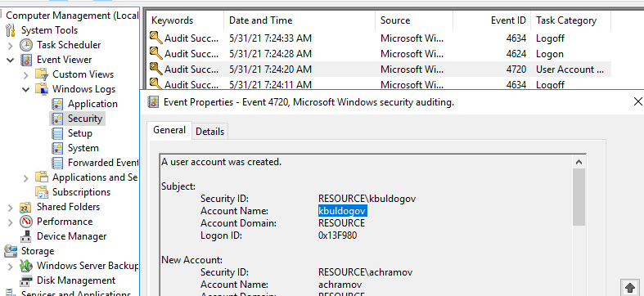Click the Custom Views folder icon
This screenshot has width=644, height=296.
(x=42, y=74)
